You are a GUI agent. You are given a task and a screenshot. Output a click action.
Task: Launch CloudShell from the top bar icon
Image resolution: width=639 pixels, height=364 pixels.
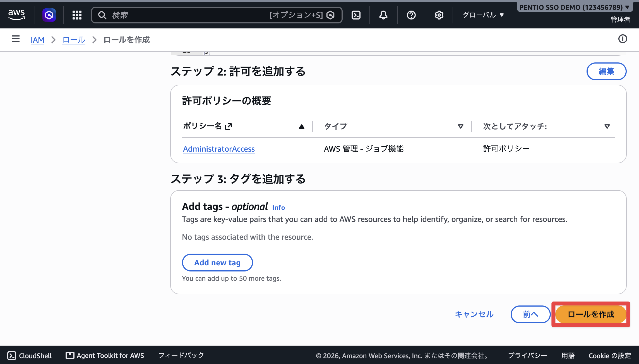(356, 15)
